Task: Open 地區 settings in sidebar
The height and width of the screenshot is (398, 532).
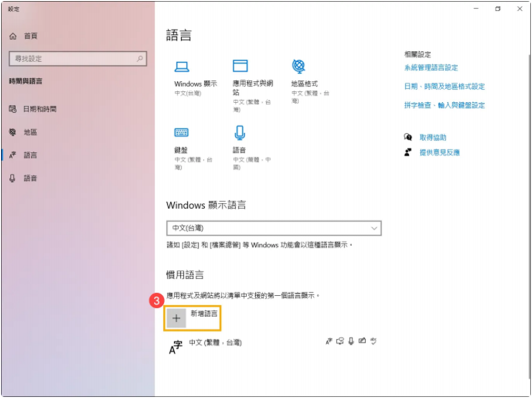Action: pos(30,132)
